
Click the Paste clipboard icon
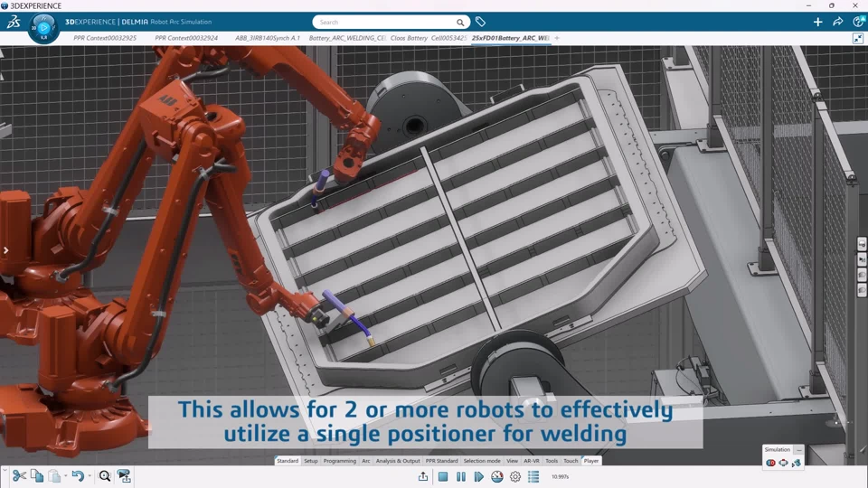point(54,476)
